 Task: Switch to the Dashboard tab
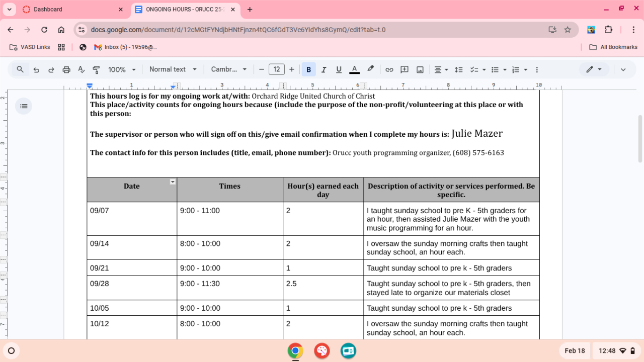pos(48,9)
